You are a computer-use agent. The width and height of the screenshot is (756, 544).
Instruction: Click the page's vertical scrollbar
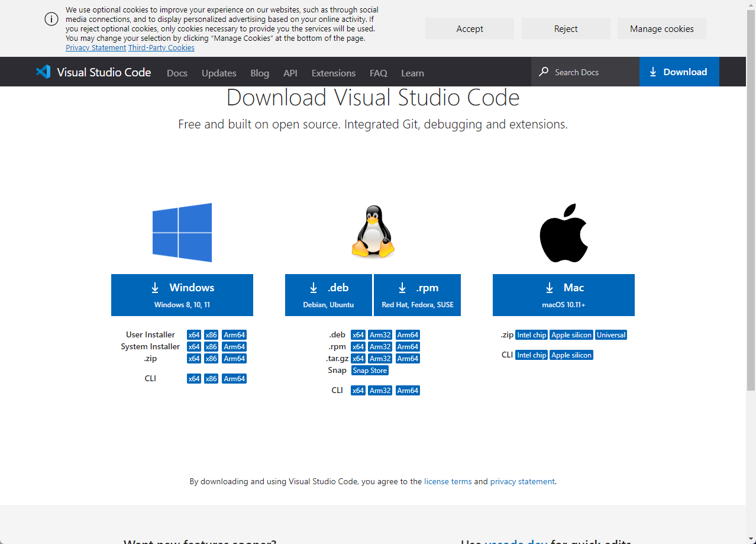coord(751,200)
